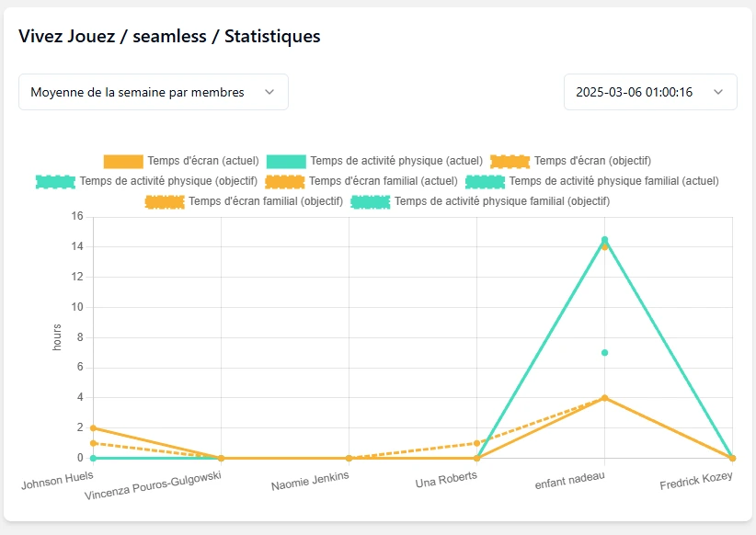This screenshot has width=756, height=535.
Task: Click the 'Vincenza Pouros-Gulgowski' axis label
Action: pyautogui.click(x=153, y=485)
